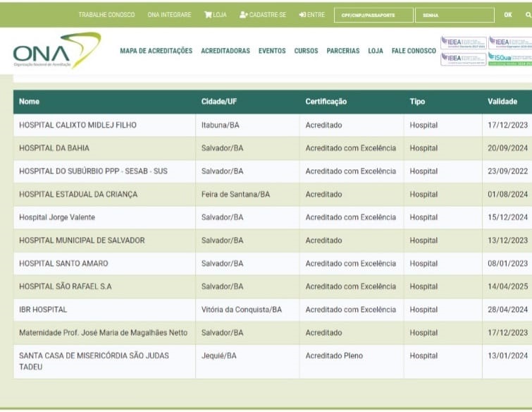Select Hospital do Subúrbio PPP - SESAB - SUS
532x412 pixels.
coord(93,171)
